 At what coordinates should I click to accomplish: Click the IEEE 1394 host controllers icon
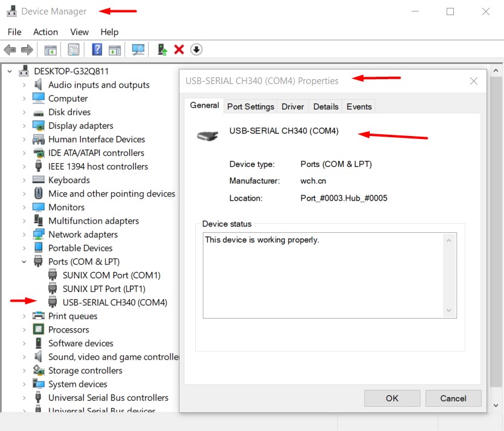pyautogui.click(x=39, y=166)
